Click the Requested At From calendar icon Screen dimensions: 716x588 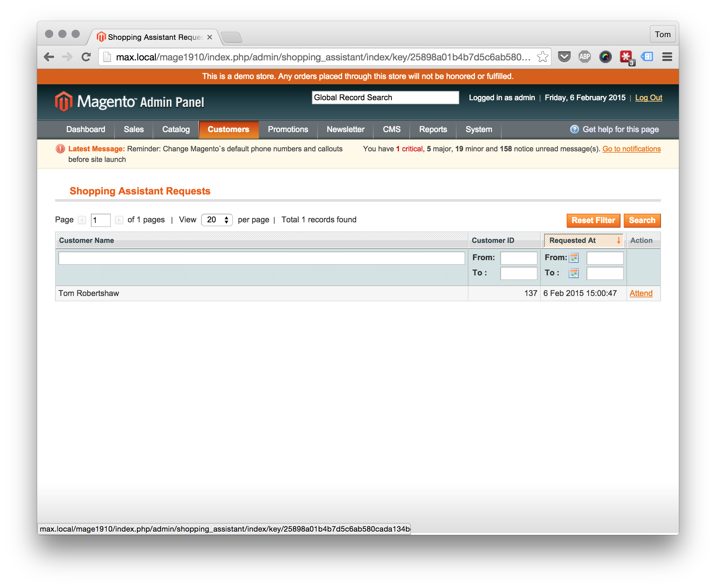click(573, 258)
